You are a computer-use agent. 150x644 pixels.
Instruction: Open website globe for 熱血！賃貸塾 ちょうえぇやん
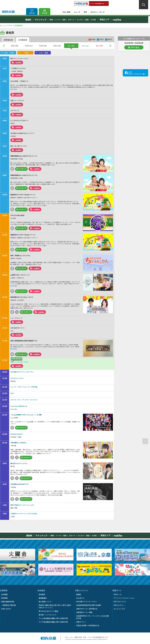tap(12, 269)
